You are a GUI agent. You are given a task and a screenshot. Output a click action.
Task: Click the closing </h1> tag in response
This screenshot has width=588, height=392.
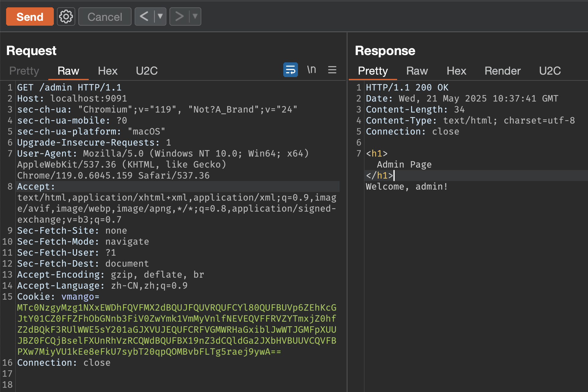point(380,176)
